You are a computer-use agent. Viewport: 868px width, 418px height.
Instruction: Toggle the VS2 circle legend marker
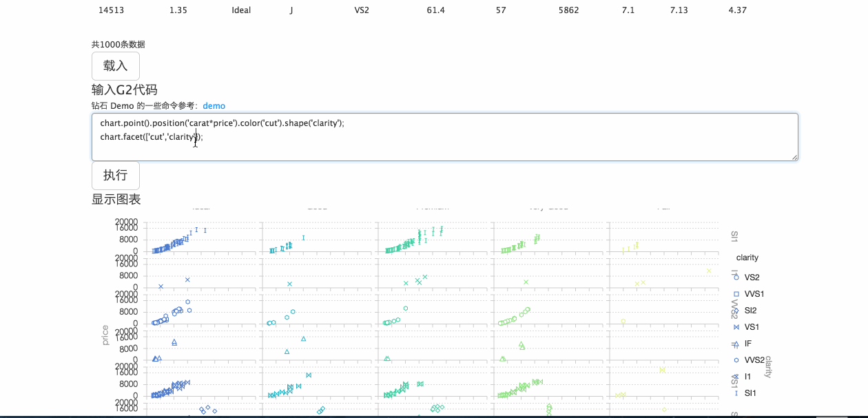pos(736,277)
